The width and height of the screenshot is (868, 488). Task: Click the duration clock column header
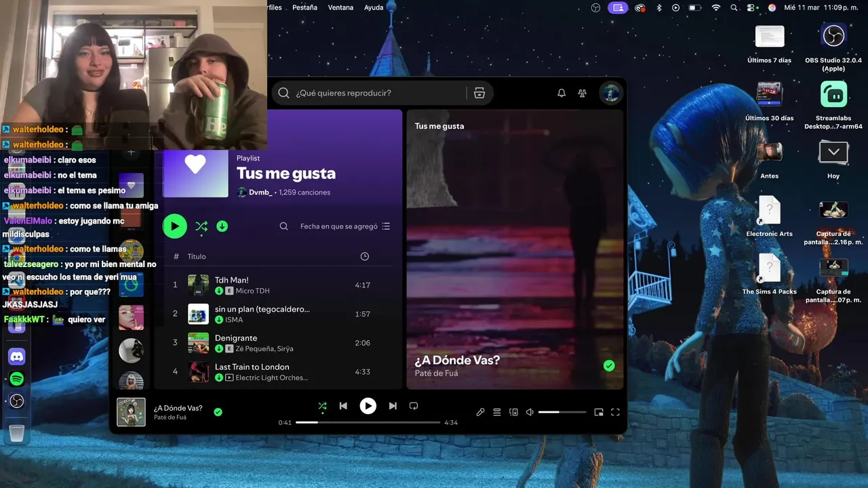point(365,256)
